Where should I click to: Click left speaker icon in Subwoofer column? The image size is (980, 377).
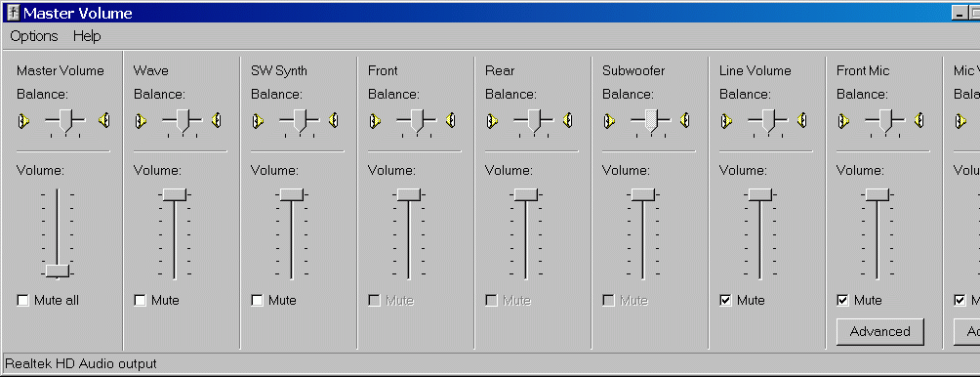tap(609, 120)
